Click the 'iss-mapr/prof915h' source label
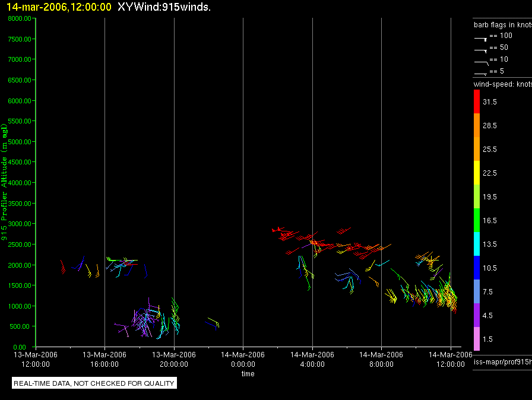The width and height of the screenshot is (532, 400). pos(503,362)
